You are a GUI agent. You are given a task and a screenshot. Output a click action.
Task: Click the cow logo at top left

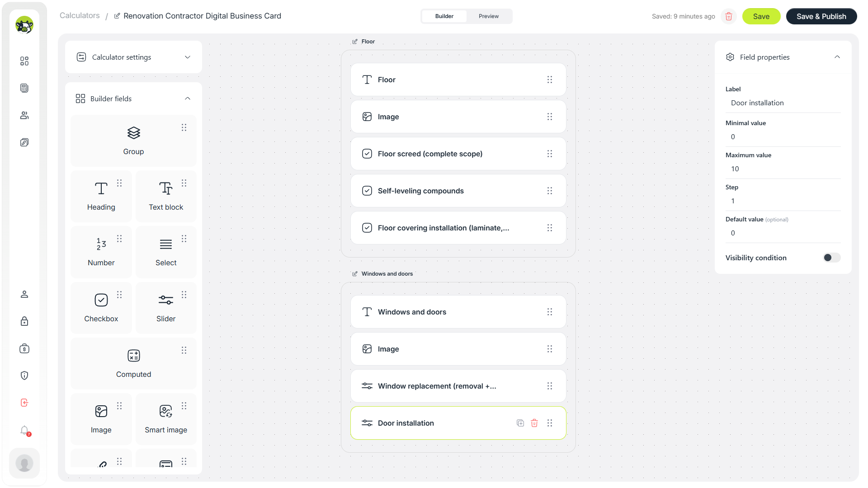(24, 25)
